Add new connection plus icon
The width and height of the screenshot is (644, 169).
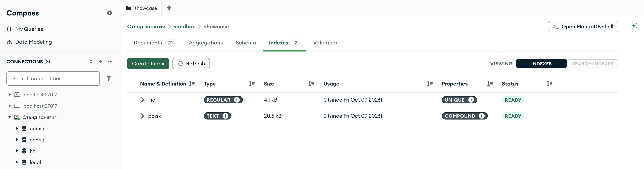tap(100, 62)
